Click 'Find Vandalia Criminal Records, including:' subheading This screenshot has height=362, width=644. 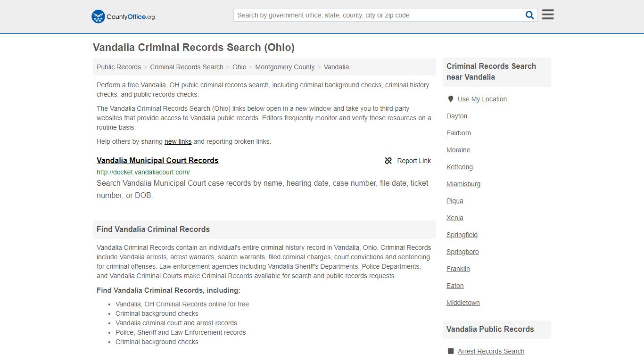168,290
